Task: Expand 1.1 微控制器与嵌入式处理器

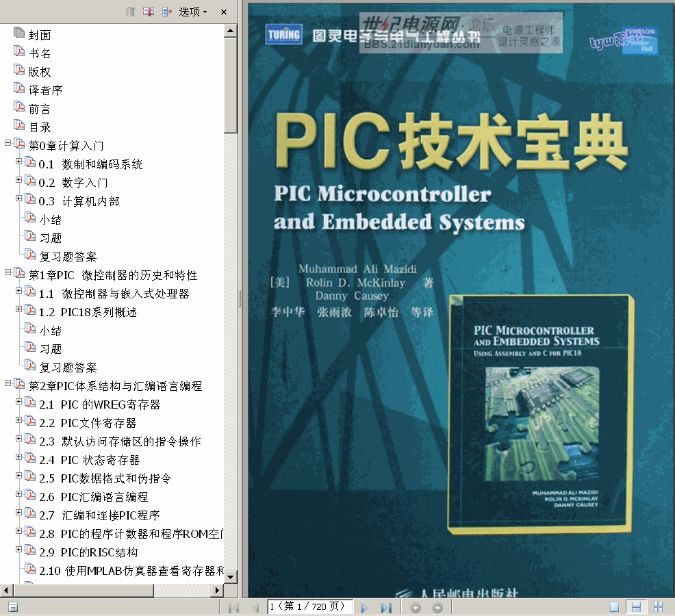Action: click(18, 291)
